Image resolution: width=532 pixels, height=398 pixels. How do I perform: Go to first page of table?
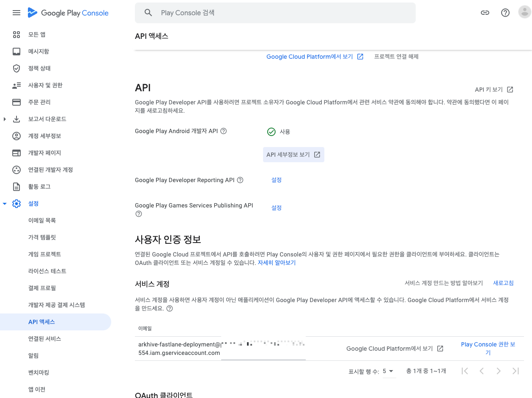click(465, 371)
